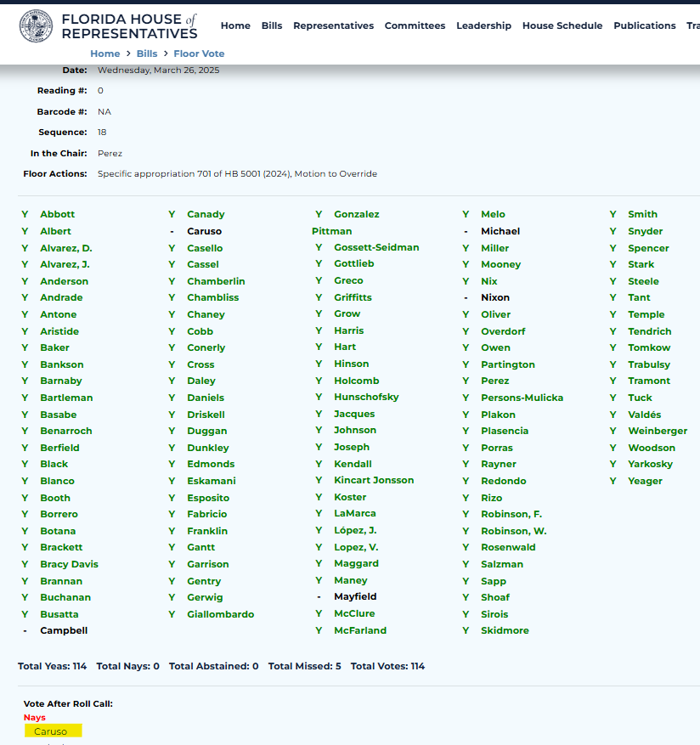
Task: Open the Home navigation menu
Action: point(235,25)
